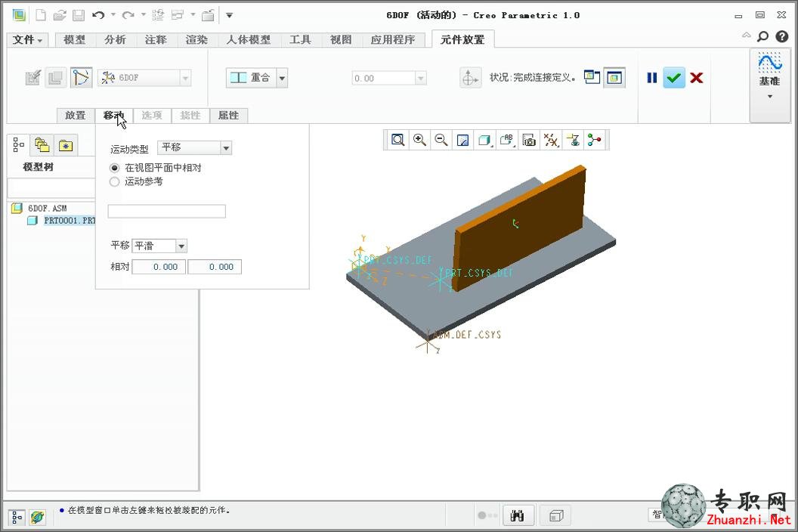Click the binoculars find icon in status bar
Screen dimensions: 798x532
click(517, 515)
